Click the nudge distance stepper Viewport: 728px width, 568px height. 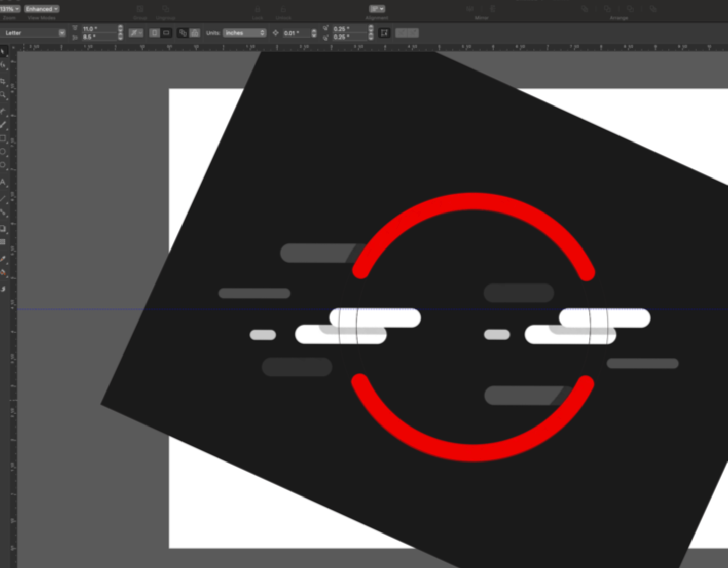(314, 33)
